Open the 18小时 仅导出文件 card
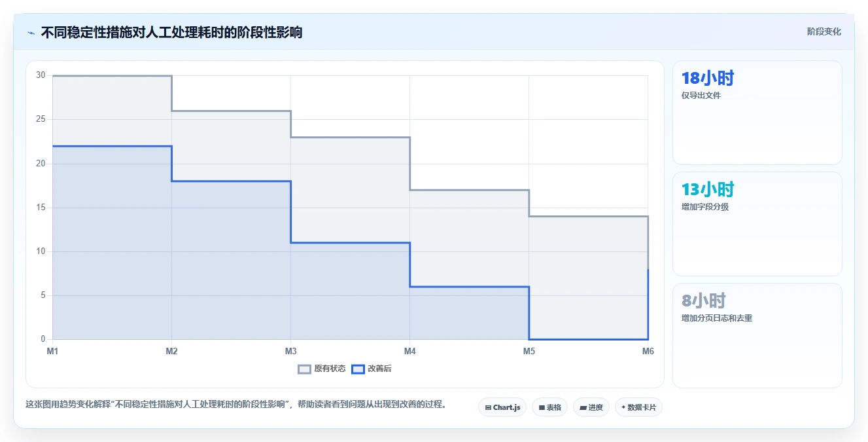This screenshot has height=442, width=868. pyautogui.click(x=757, y=113)
